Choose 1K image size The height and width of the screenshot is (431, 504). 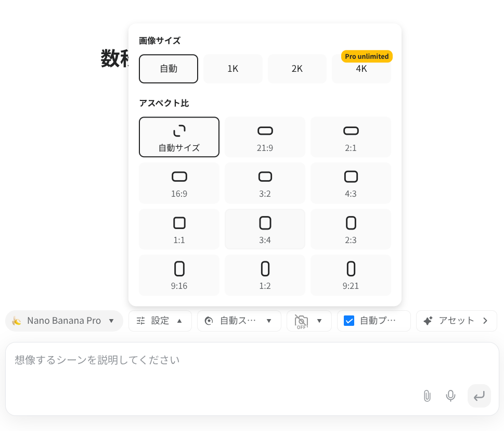click(232, 69)
